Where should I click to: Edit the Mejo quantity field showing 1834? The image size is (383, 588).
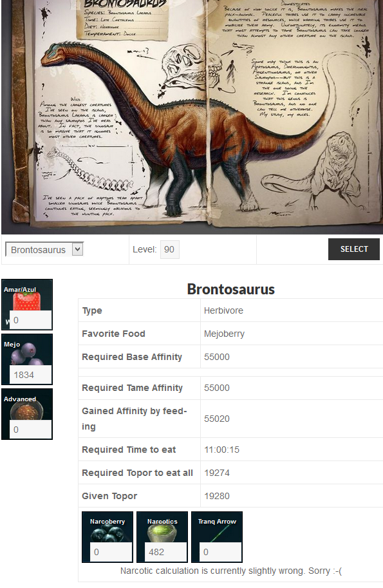click(30, 375)
